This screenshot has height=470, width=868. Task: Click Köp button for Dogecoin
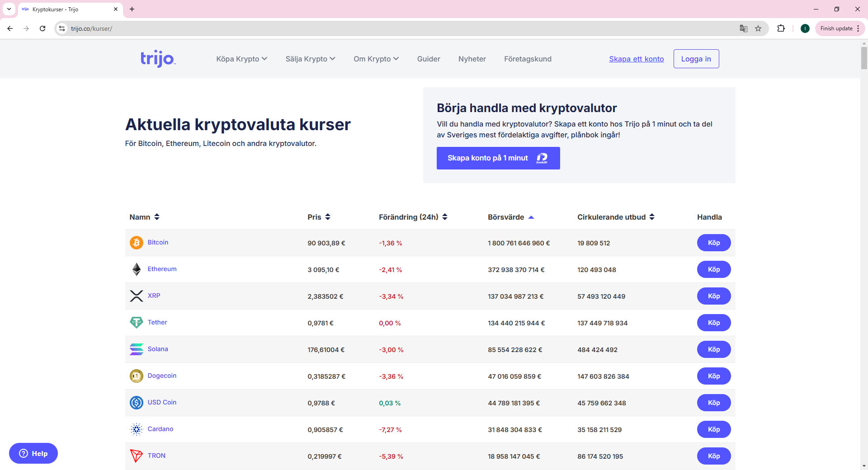coord(714,376)
